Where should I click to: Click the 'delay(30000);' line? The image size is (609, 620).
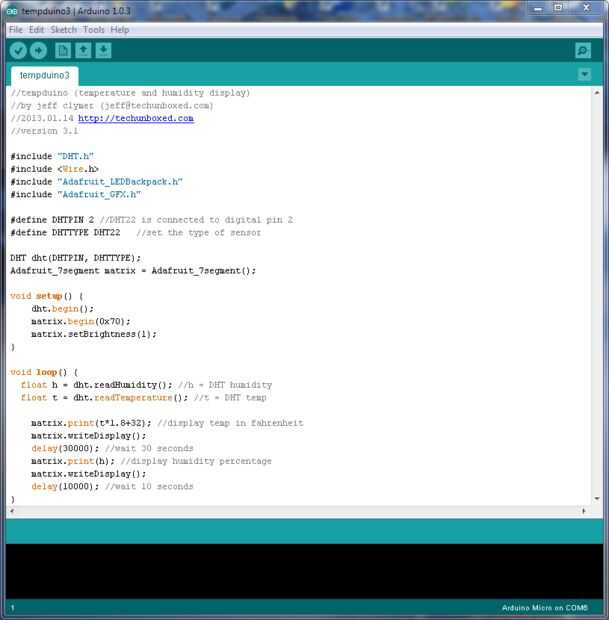[112, 448]
